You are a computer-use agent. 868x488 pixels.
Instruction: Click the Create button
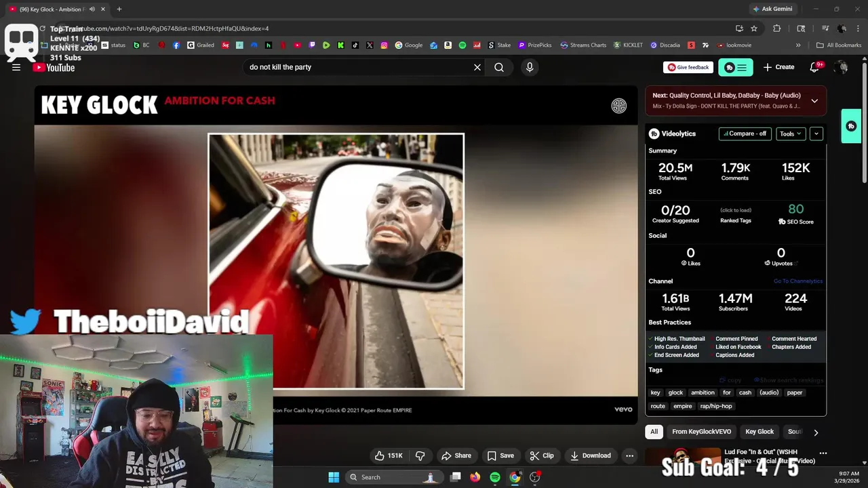[x=778, y=67]
